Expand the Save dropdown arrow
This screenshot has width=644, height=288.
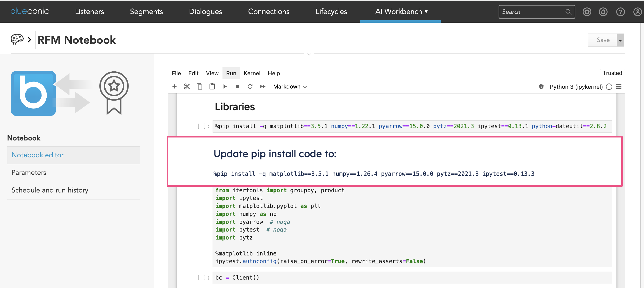(620, 40)
